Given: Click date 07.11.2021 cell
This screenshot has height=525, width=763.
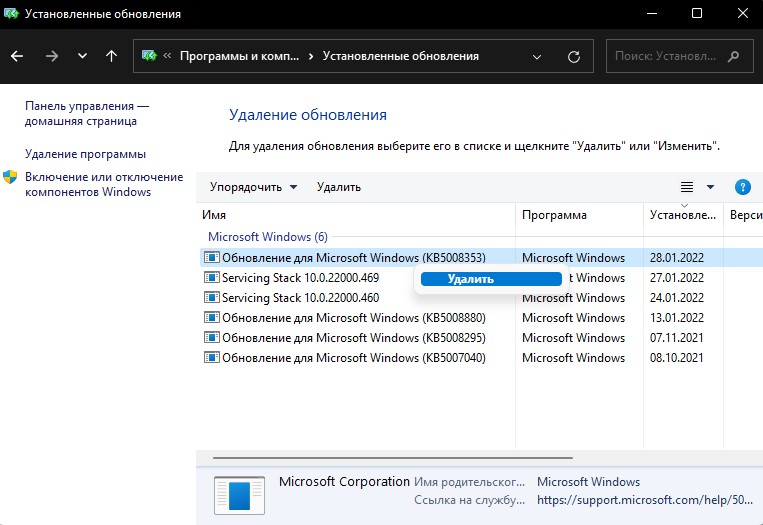Looking at the screenshot, I should point(677,338).
